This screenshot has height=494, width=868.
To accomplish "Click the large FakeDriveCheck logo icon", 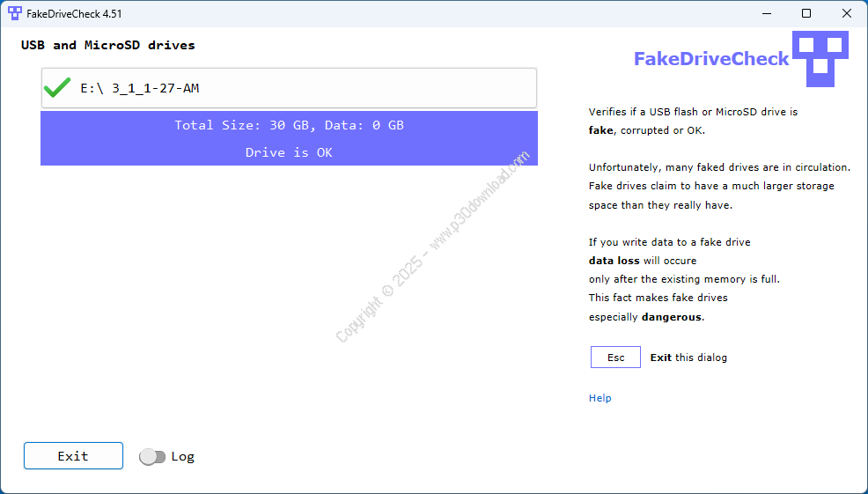I will pos(820,58).
